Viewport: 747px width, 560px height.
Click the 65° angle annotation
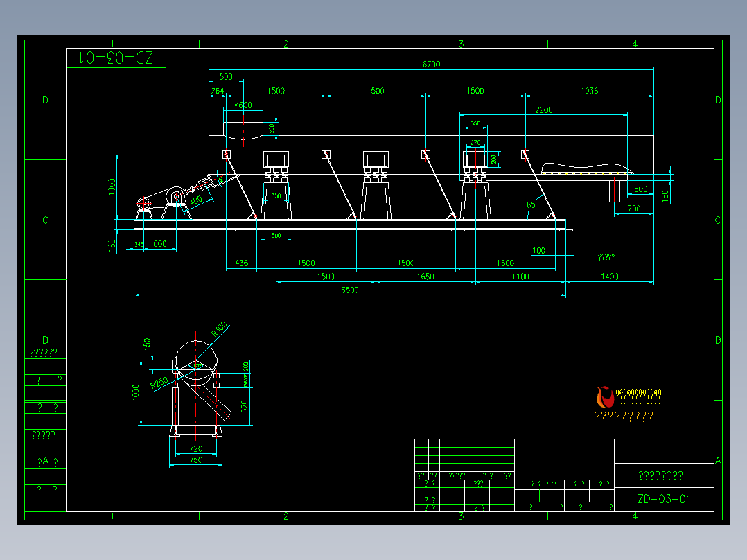coord(531,205)
